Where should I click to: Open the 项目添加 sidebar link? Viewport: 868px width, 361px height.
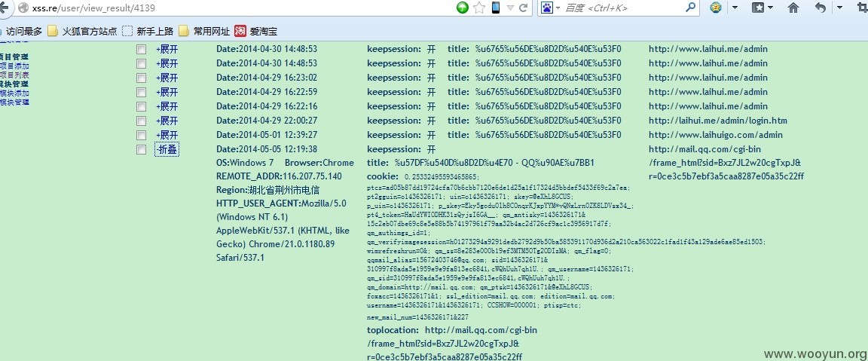pyautogui.click(x=14, y=66)
